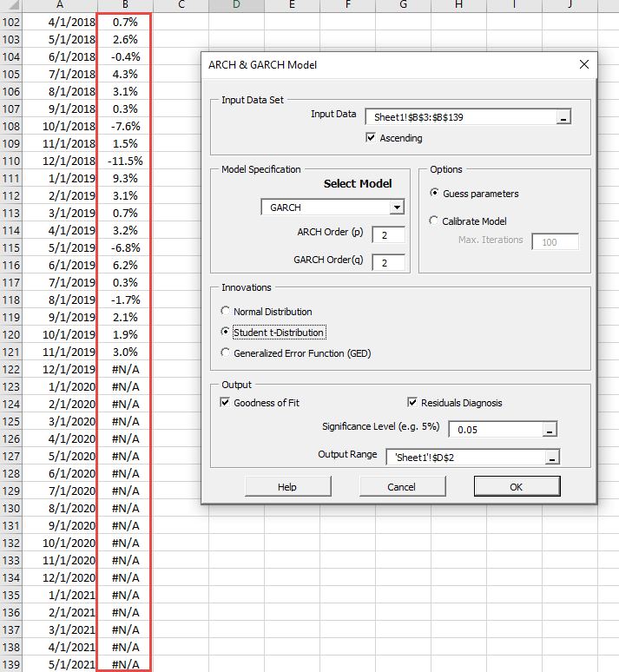This screenshot has height=672, width=619.
Task: Toggle the Ascending checkbox
Action: [372, 137]
